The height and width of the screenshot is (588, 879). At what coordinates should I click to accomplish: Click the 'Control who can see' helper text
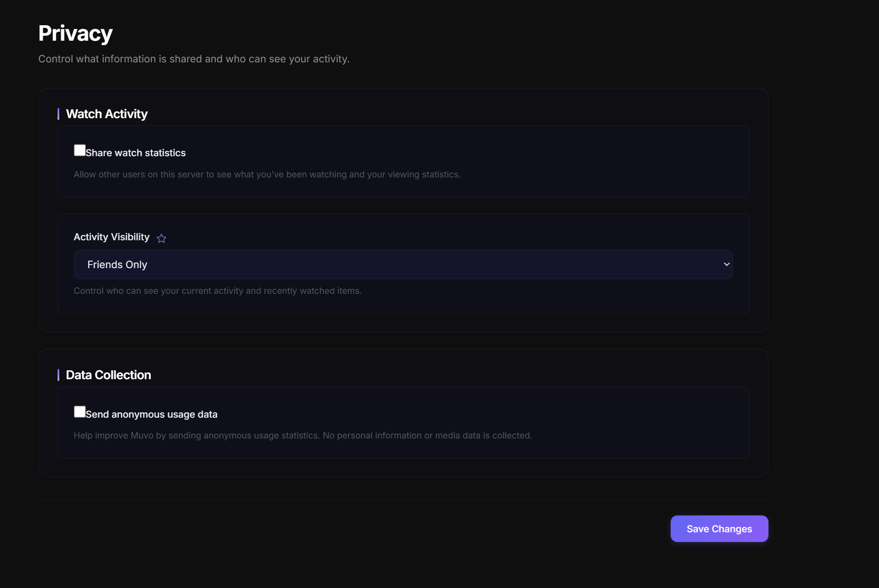pos(217,291)
